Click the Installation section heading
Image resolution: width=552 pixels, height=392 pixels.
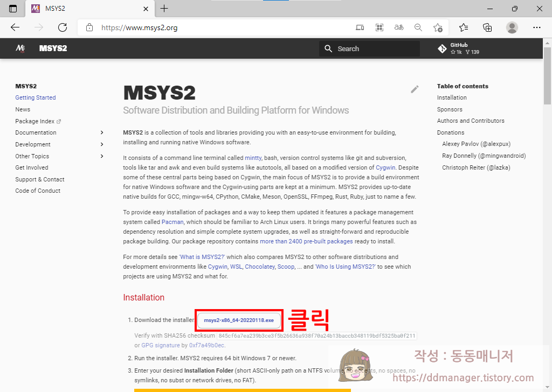(x=143, y=297)
